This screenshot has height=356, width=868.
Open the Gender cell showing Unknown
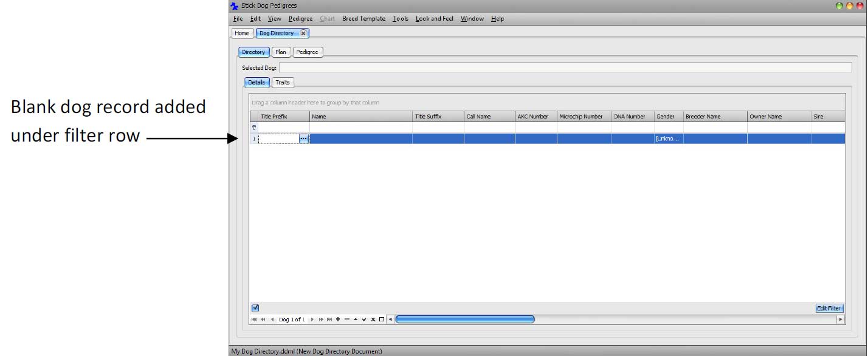[x=667, y=139]
